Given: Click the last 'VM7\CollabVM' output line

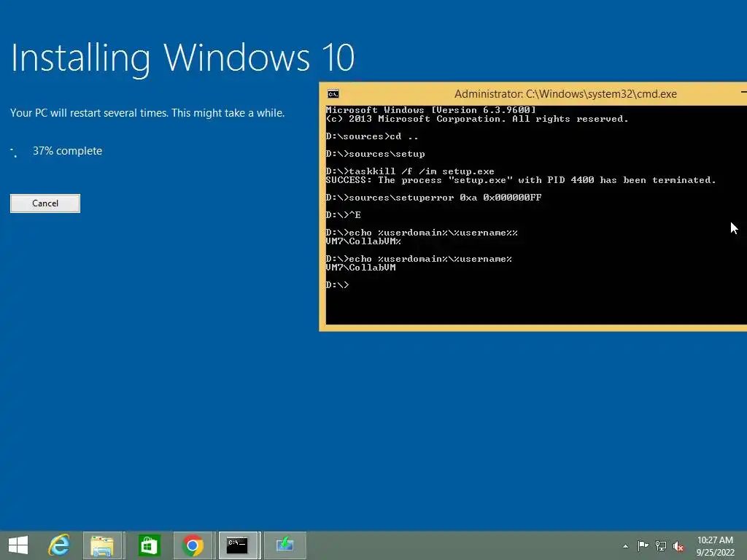Looking at the screenshot, I should pyautogui.click(x=360, y=268).
